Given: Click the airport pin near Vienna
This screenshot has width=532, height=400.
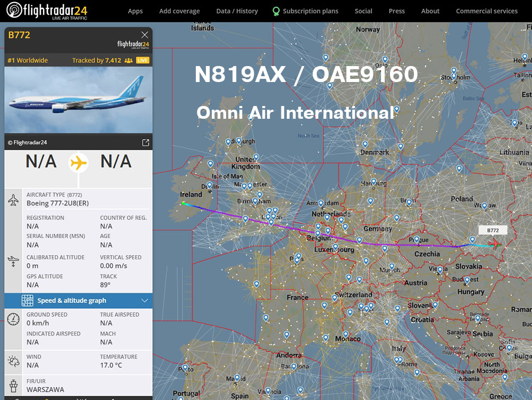Looking at the screenshot, I should click(440, 270).
